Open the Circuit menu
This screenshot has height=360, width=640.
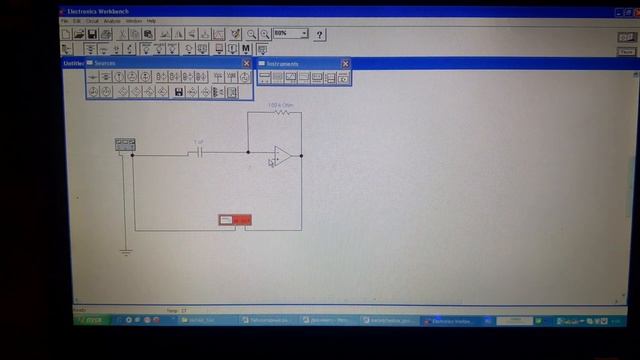93,21
